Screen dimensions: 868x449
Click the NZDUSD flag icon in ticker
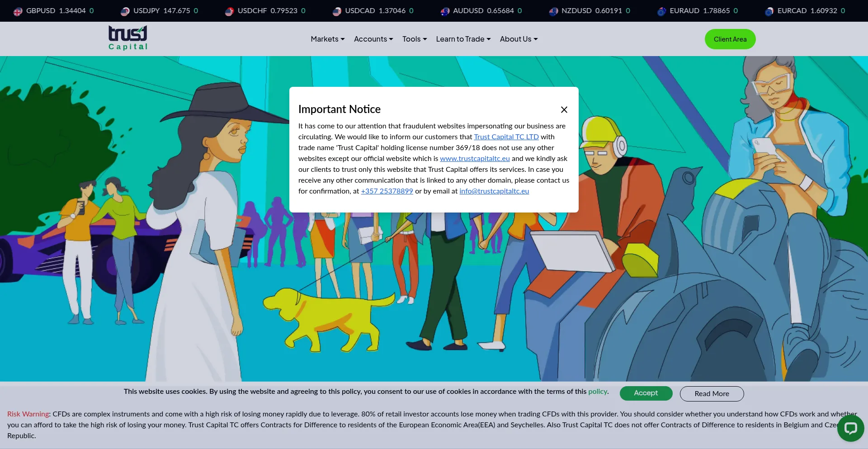(x=553, y=11)
